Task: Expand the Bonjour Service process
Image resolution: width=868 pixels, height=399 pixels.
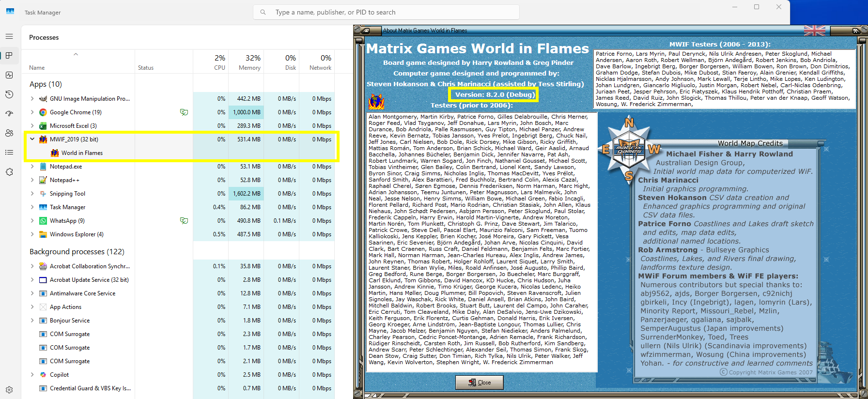Action: click(x=32, y=321)
